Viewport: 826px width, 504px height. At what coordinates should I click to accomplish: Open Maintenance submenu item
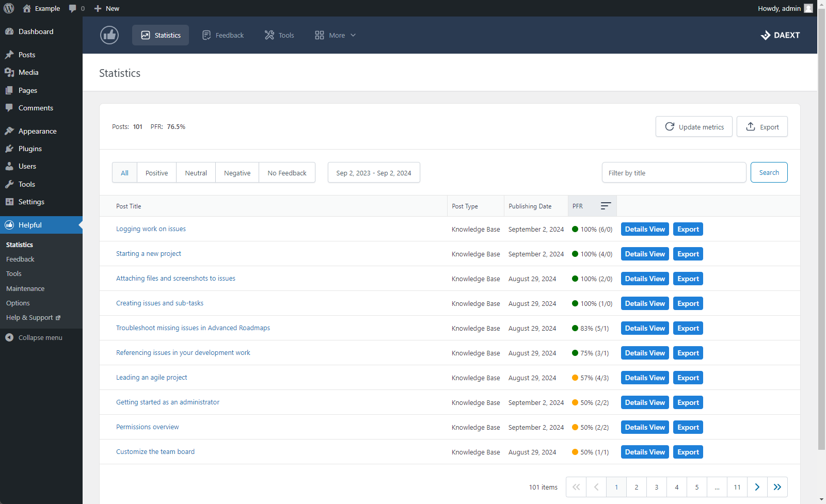point(25,289)
